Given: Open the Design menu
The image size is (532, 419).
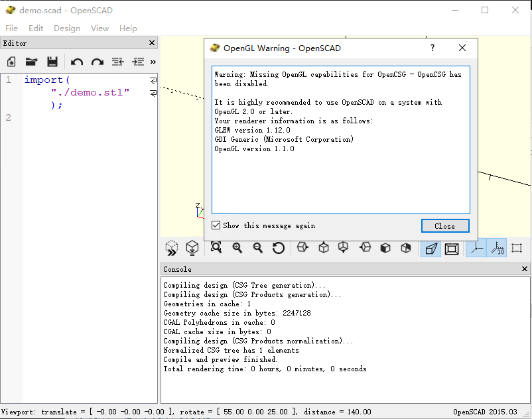Looking at the screenshot, I should [x=67, y=29].
